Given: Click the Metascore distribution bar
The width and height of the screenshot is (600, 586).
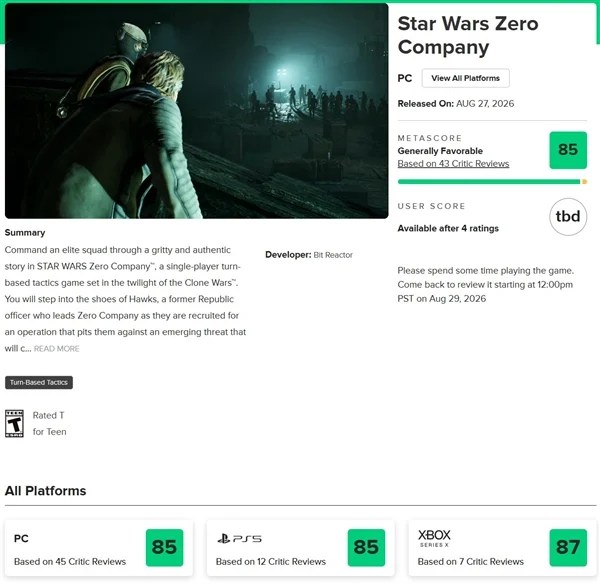Looking at the screenshot, I should coord(492,182).
